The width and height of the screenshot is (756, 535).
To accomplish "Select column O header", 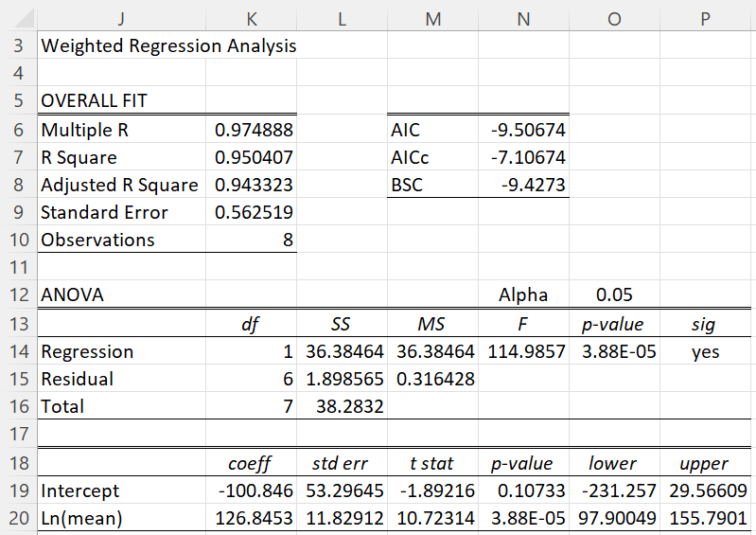I will (614, 18).
